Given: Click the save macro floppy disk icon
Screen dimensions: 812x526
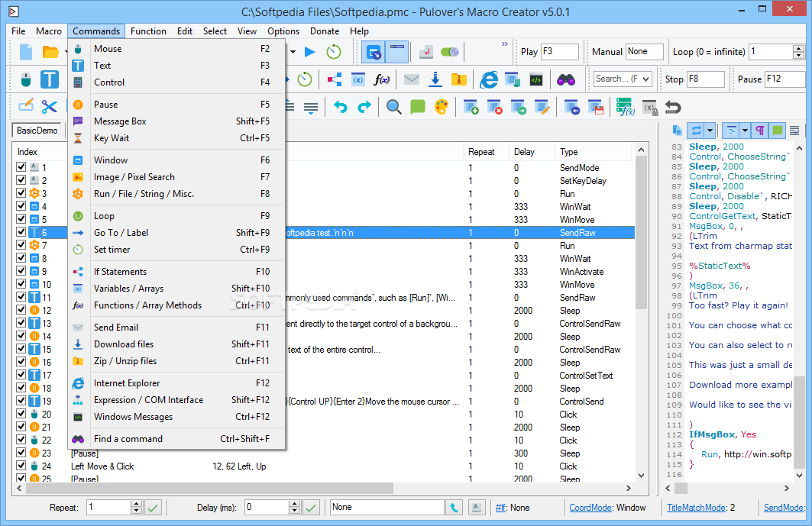Looking at the screenshot, I should pyautogui.click(x=596, y=107).
